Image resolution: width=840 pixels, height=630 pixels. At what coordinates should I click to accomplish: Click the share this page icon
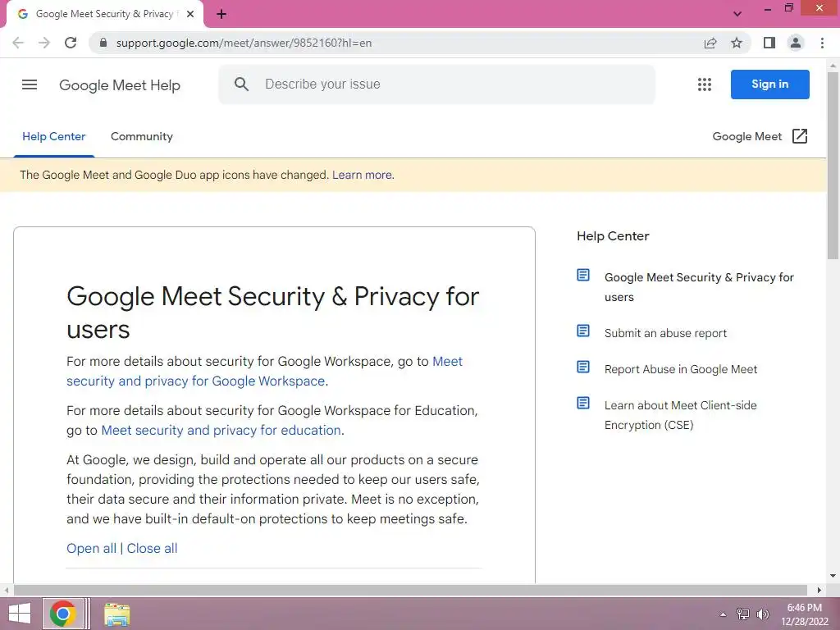coord(710,43)
